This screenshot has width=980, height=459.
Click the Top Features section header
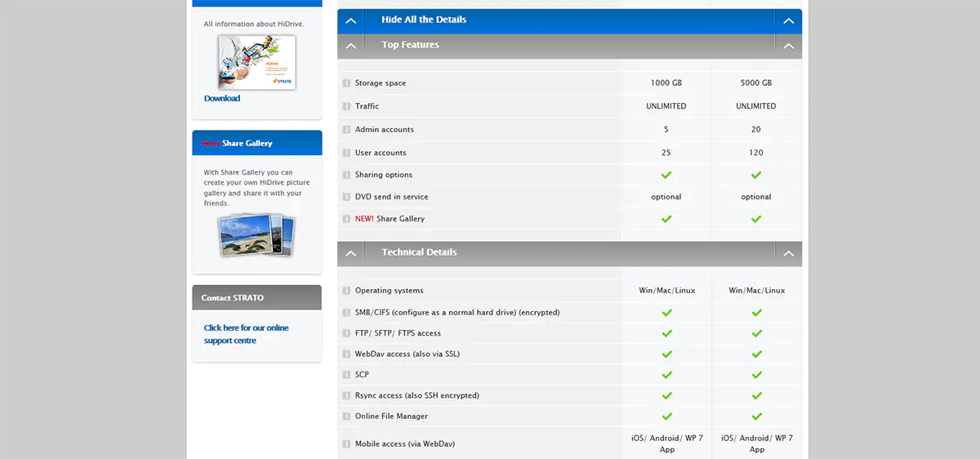[410, 45]
